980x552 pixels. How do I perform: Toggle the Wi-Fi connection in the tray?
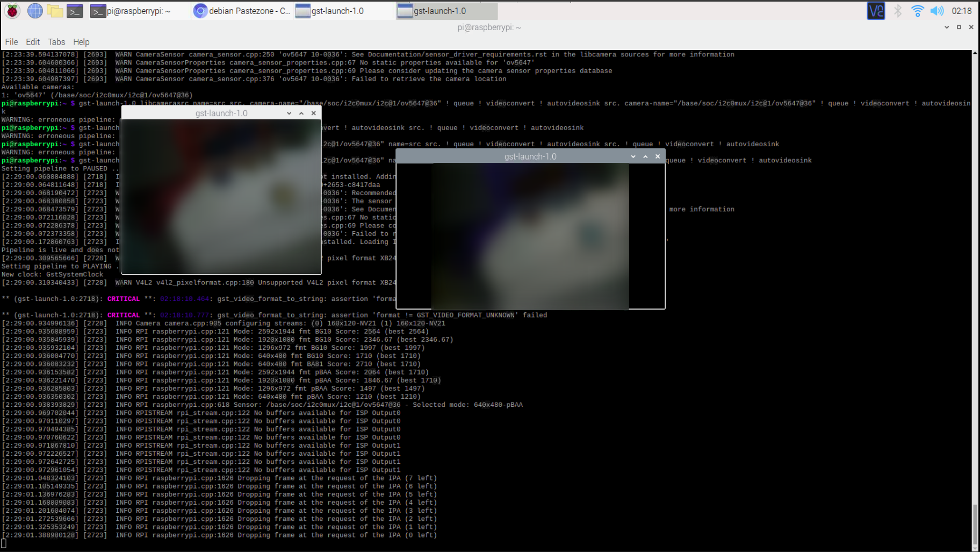pyautogui.click(x=918, y=10)
